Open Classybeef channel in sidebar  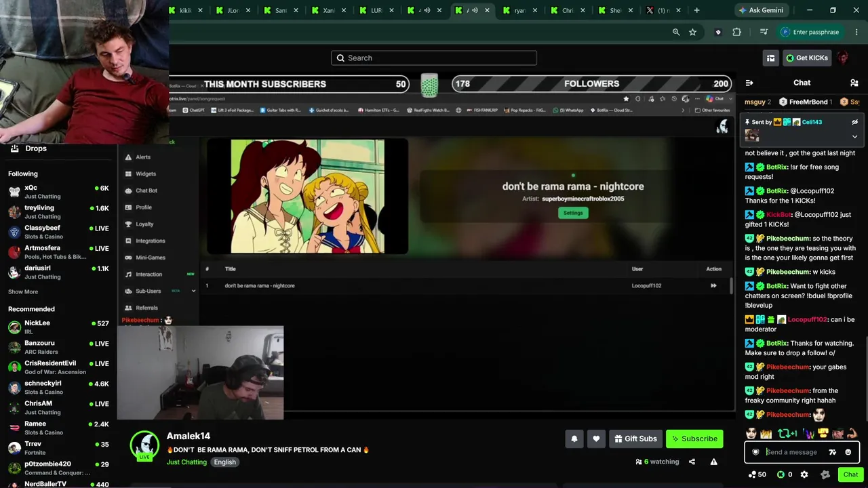58,232
